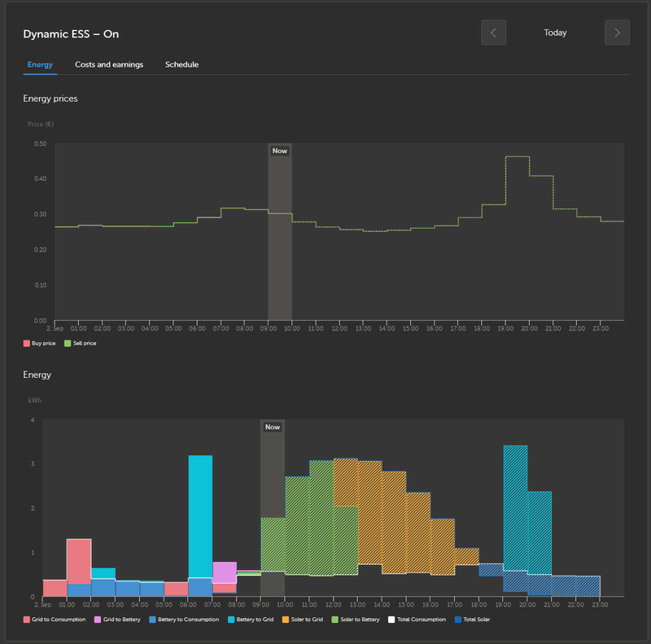Click the kWh axis label
651x644 pixels.
34,400
